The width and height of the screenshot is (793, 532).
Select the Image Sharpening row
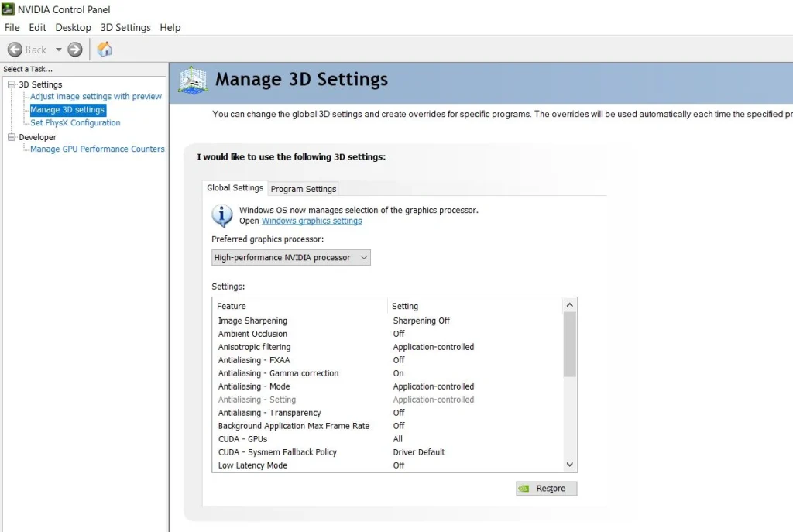[388, 321]
